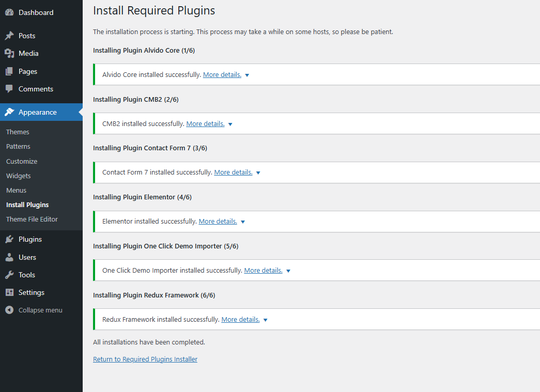Click the Appearance paintbrush icon
Screen dimensions: 540x392
(9, 112)
